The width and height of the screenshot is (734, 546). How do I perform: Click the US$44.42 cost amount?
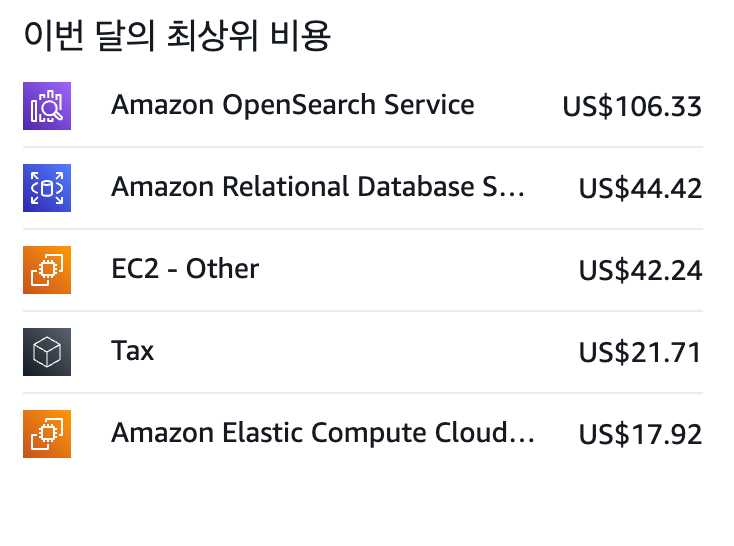(640, 188)
